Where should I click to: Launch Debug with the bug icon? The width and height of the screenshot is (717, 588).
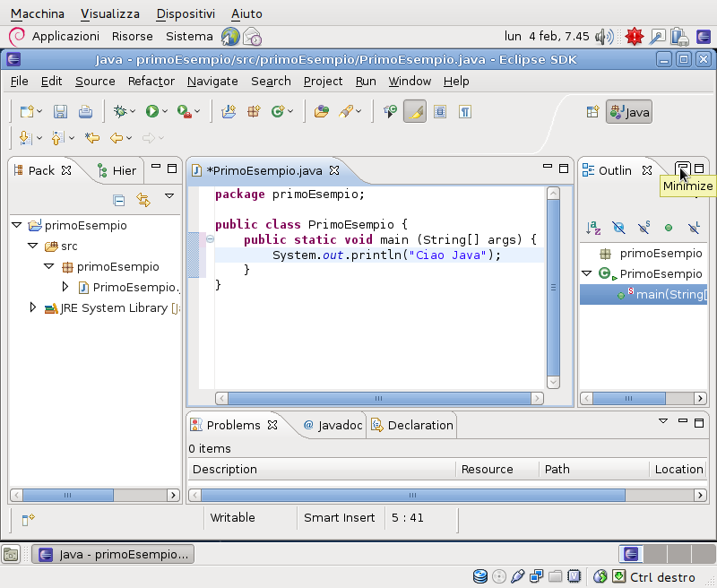[120, 111]
